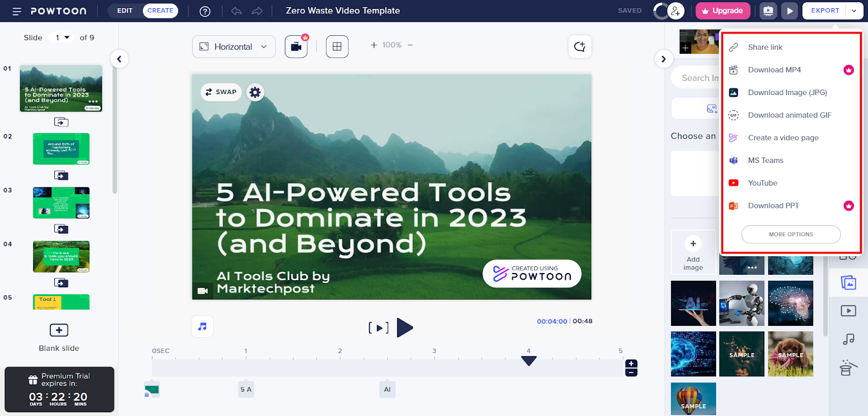This screenshot has height=416, width=868.
Task: Open the camera recording icon
Action: [296, 47]
